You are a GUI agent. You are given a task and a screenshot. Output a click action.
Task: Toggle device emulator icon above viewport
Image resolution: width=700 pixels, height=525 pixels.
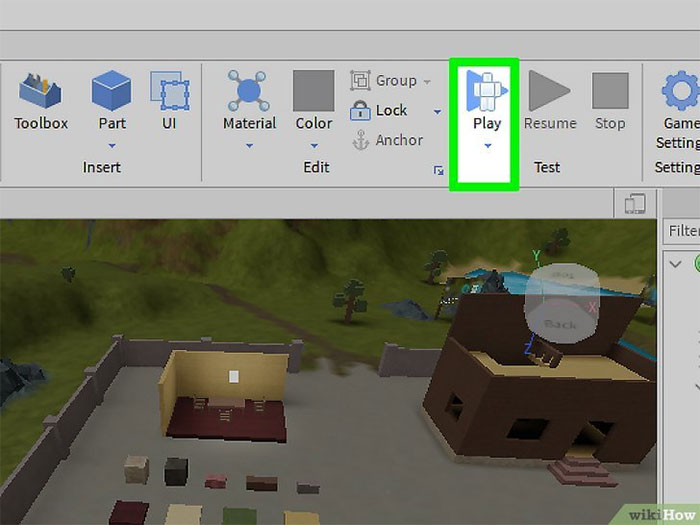click(x=634, y=204)
